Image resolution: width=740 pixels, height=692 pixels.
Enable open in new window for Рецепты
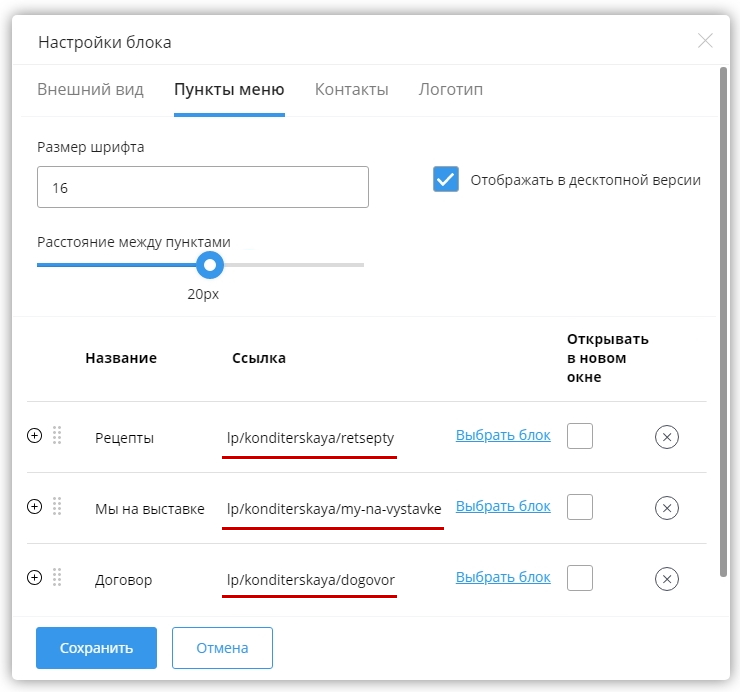coord(580,436)
